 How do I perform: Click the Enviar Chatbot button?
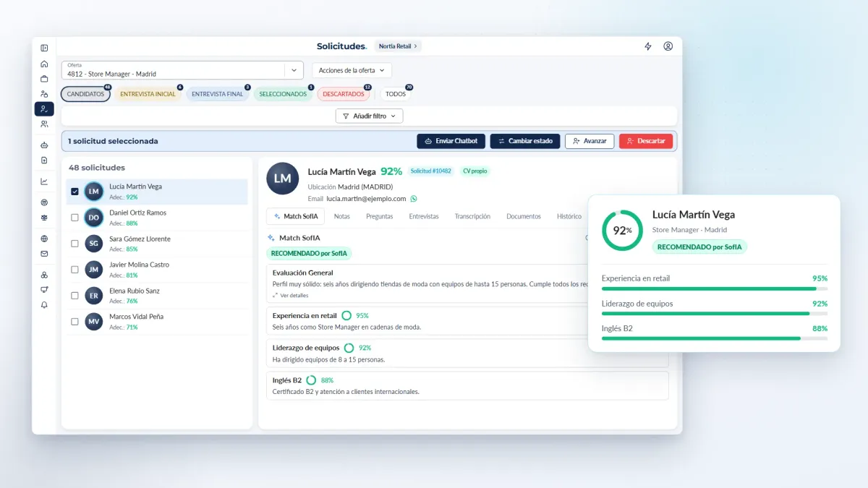click(x=451, y=141)
